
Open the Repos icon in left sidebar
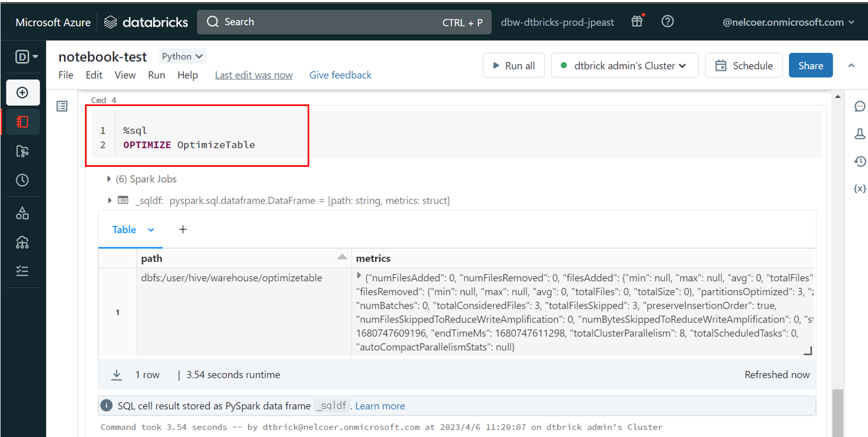[x=23, y=151]
